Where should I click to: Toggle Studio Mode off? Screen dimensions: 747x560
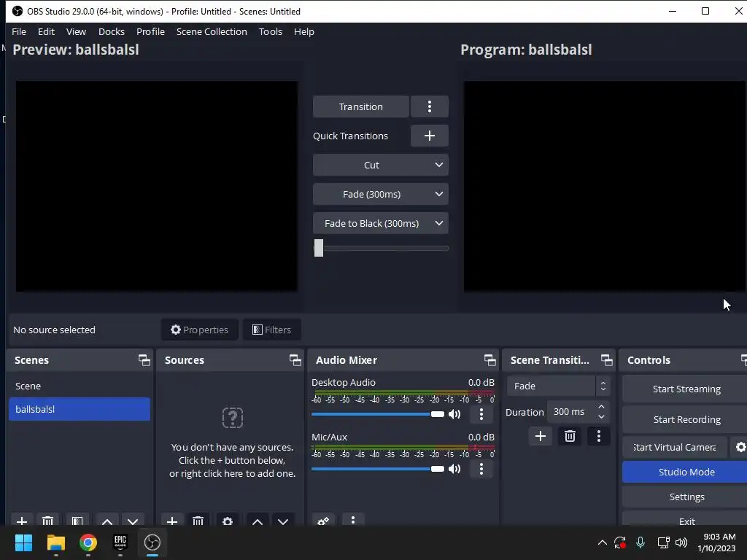(686, 472)
